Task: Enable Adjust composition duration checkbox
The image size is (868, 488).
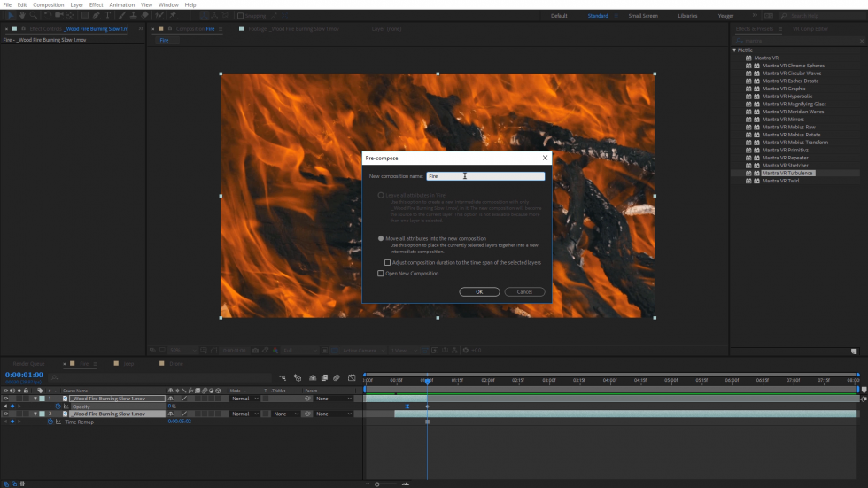Action: pyautogui.click(x=388, y=262)
